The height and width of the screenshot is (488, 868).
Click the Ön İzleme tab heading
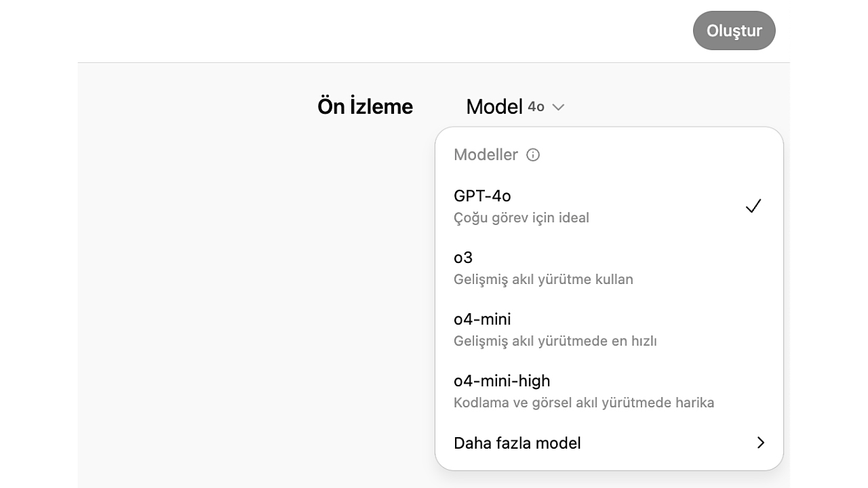[365, 106]
